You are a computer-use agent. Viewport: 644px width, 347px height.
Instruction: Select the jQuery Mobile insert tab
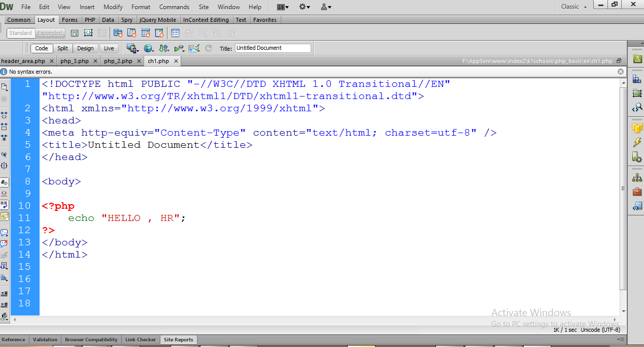click(x=157, y=20)
